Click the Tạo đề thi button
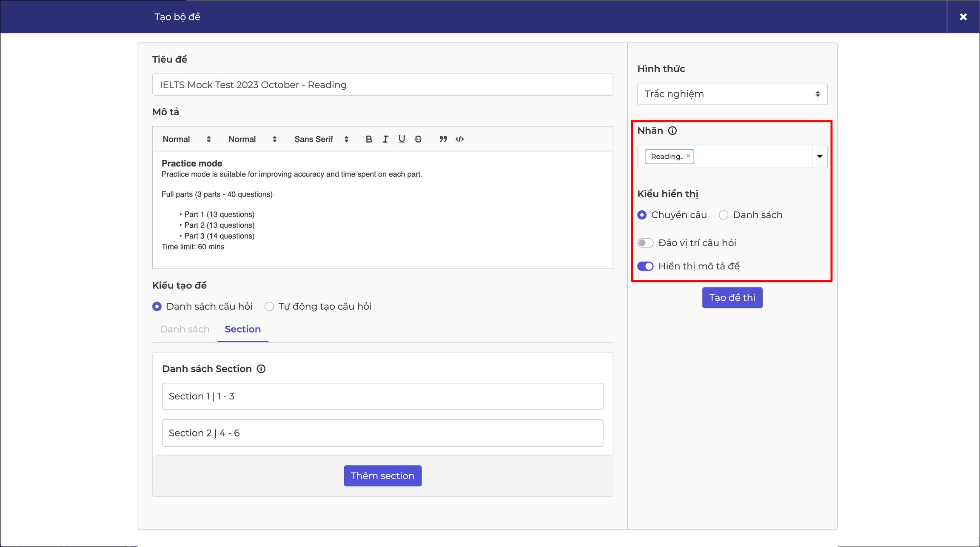The height and width of the screenshot is (547, 980). [x=732, y=298]
